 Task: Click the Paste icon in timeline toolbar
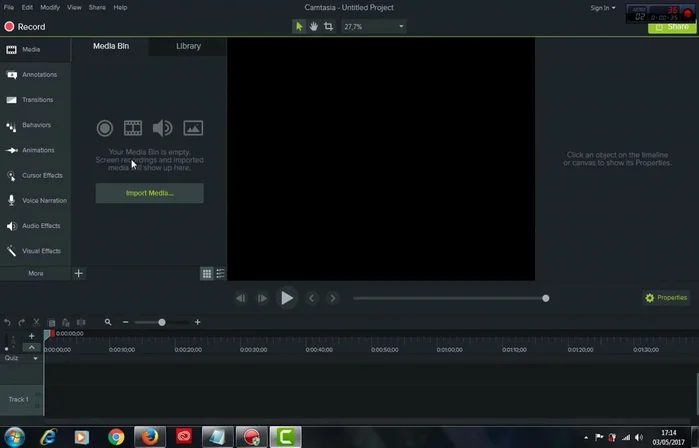[66, 322]
